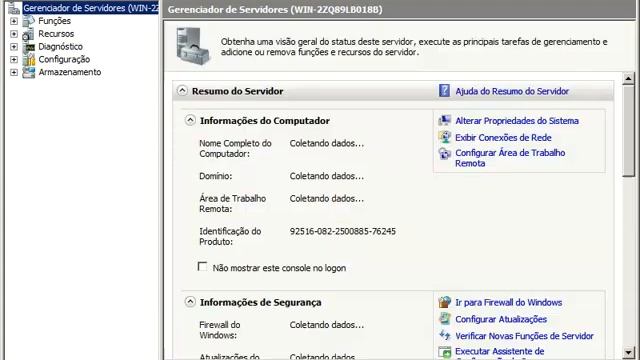
Task: Click the Armazenamento icon in tree
Action: coord(29,72)
